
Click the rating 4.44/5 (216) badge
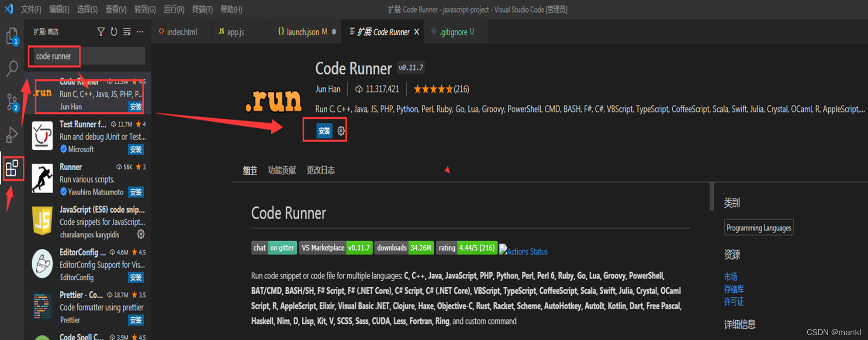[x=467, y=248]
